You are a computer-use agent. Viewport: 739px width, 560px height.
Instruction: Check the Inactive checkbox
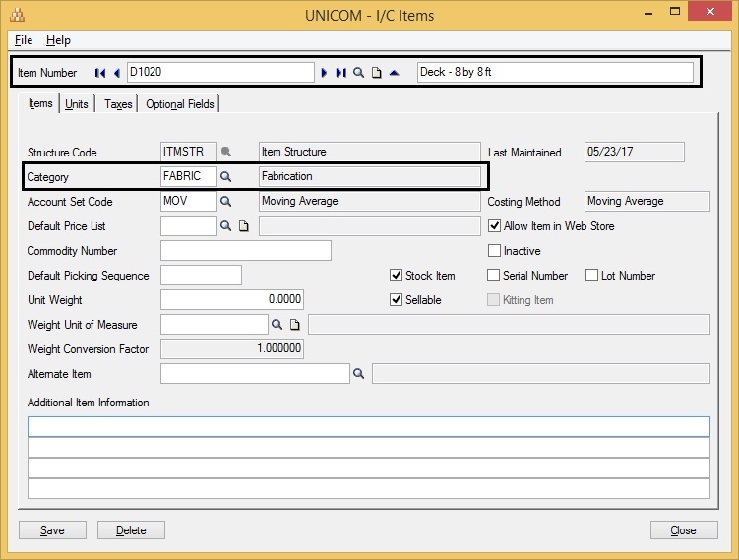point(494,250)
